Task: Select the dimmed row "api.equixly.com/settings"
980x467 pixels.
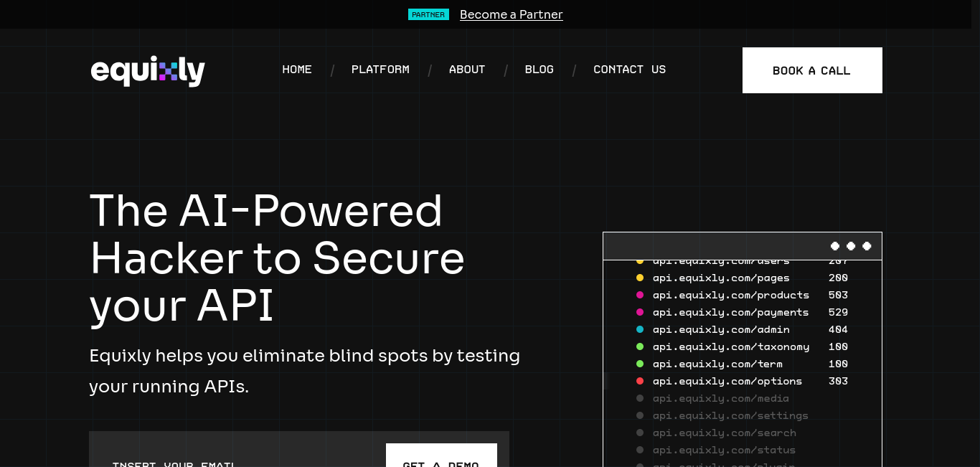Action: click(x=722, y=415)
